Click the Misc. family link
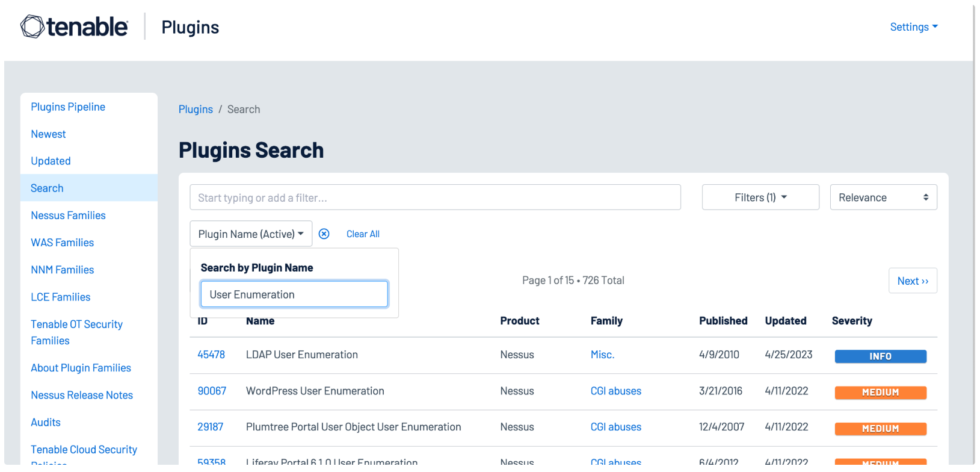The width and height of the screenshot is (980, 472). click(x=602, y=355)
